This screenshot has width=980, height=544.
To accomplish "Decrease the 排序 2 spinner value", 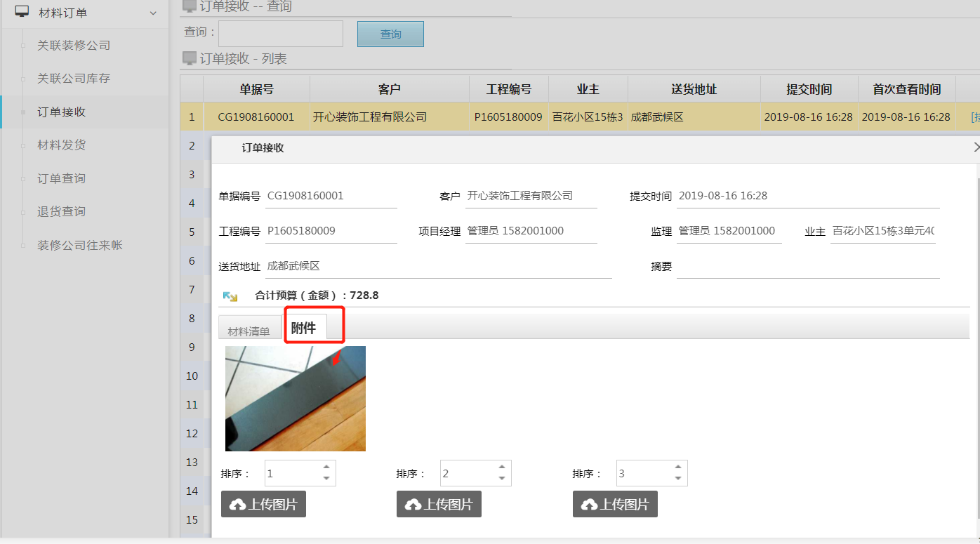I will click(x=502, y=479).
